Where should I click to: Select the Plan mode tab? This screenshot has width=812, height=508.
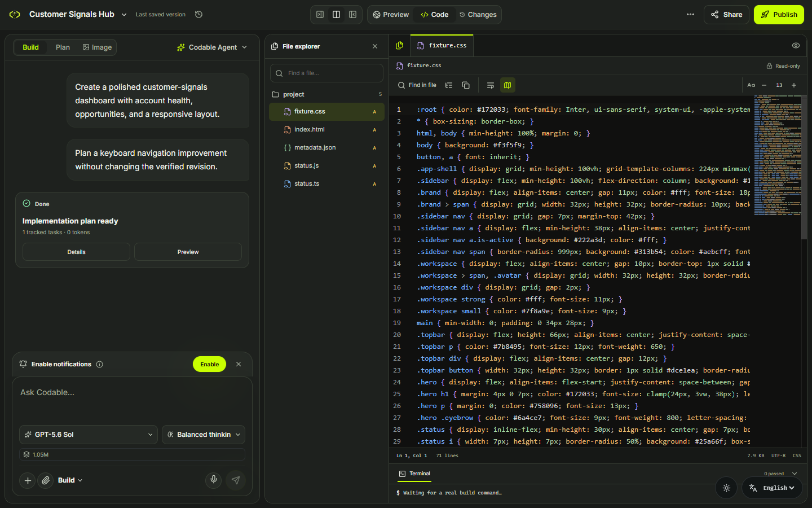pos(63,47)
